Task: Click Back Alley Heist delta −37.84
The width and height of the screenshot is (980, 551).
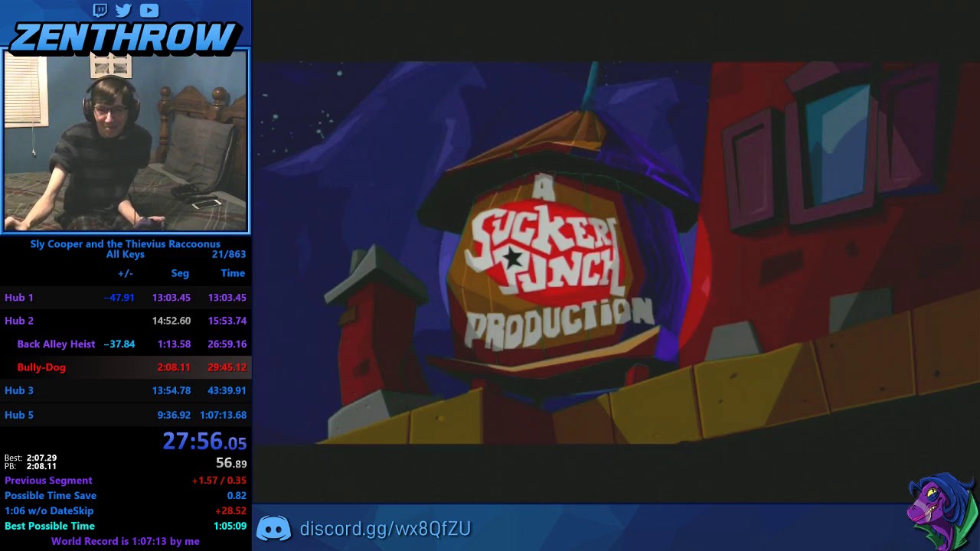Action: 119,344
